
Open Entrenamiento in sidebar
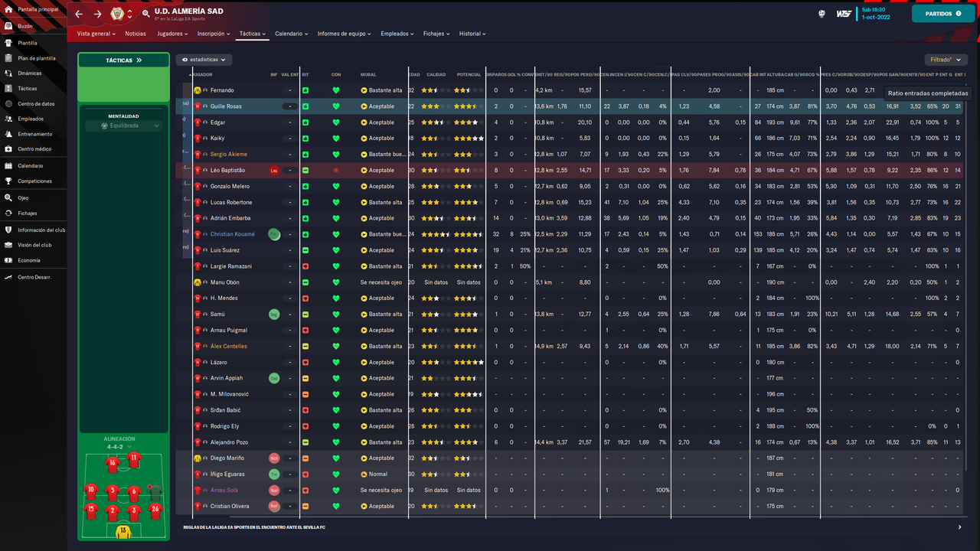[x=35, y=134]
